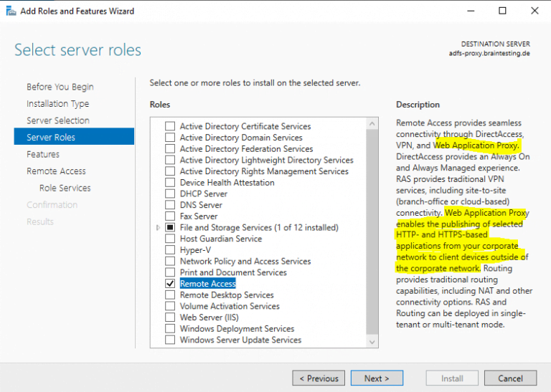Enable Network Policy and Access Services checkbox
This screenshot has width=551, height=392.
tap(170, 261)
